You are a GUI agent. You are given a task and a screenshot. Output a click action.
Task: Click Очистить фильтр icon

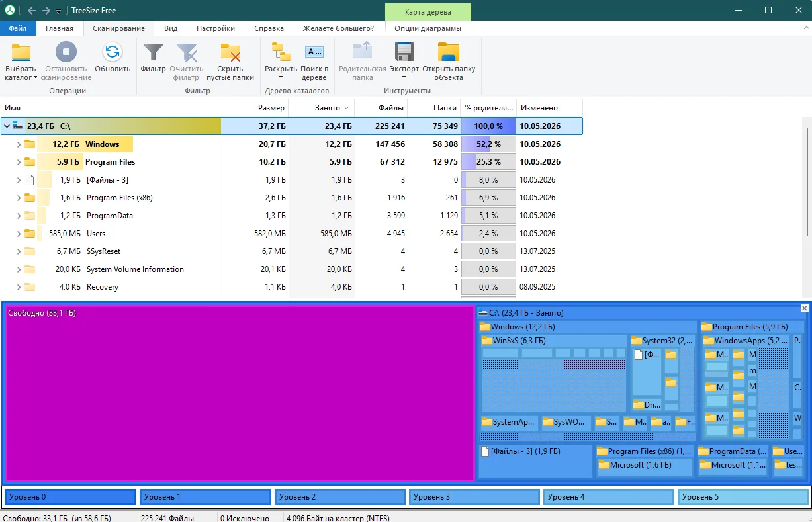click(x=186, y=52)
